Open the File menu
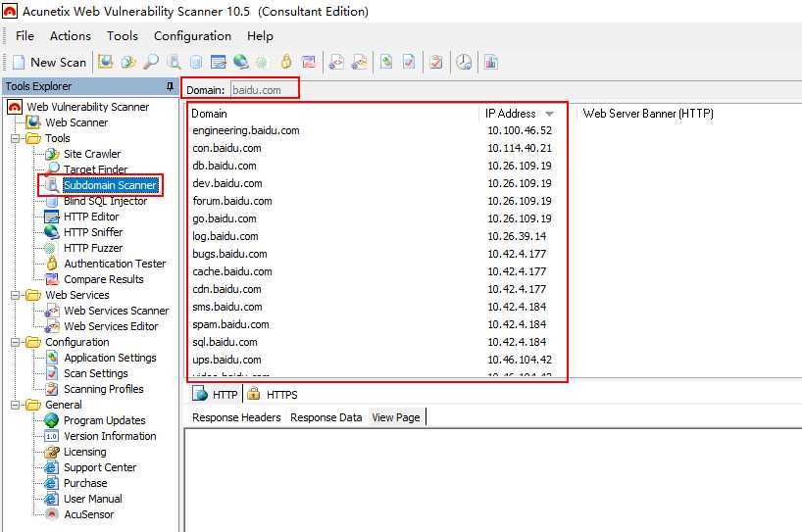Image resolution: width=802 pixels, height=532 pixels. pyautogui.click(x=25, y=36)
